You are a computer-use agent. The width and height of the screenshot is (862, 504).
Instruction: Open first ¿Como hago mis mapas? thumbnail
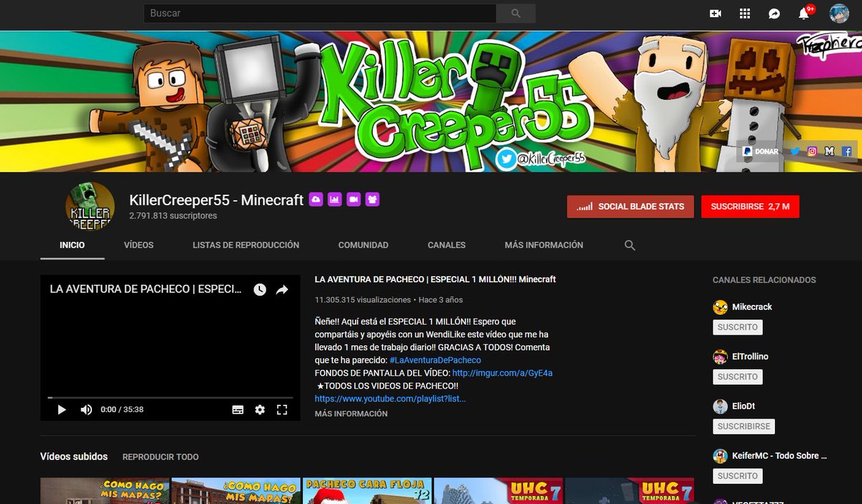(x=105, y=491)
